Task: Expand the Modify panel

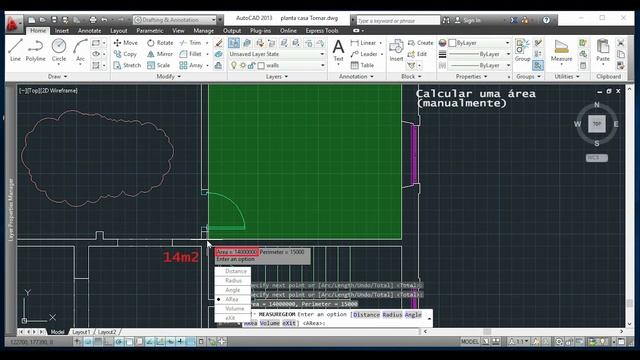Action: click(x=168, y=76)
